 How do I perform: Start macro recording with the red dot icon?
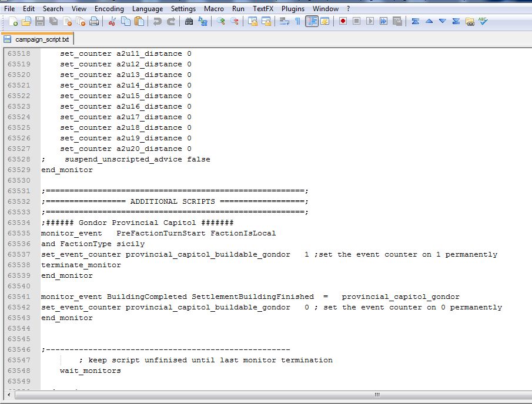343,21
